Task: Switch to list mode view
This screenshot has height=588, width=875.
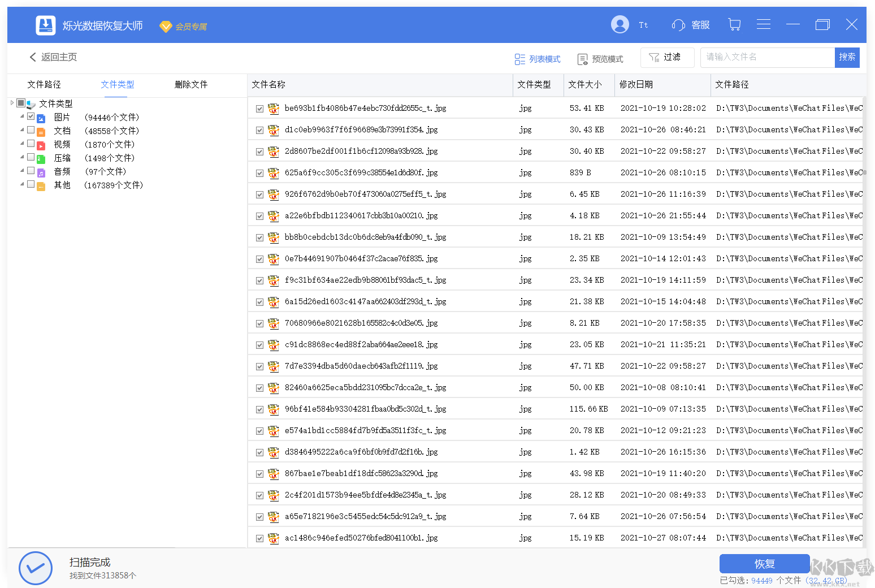Action: pyautogui.click(x=538, y=59)
